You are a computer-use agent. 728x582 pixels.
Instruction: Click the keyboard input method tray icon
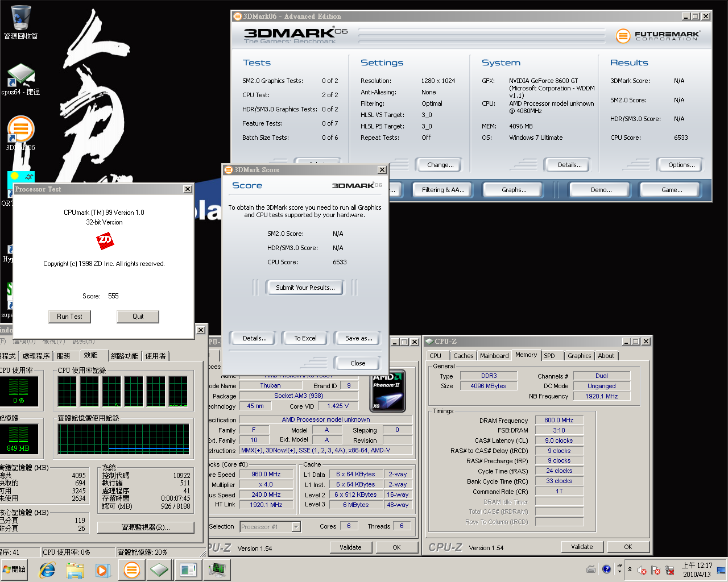click(591, 569)
